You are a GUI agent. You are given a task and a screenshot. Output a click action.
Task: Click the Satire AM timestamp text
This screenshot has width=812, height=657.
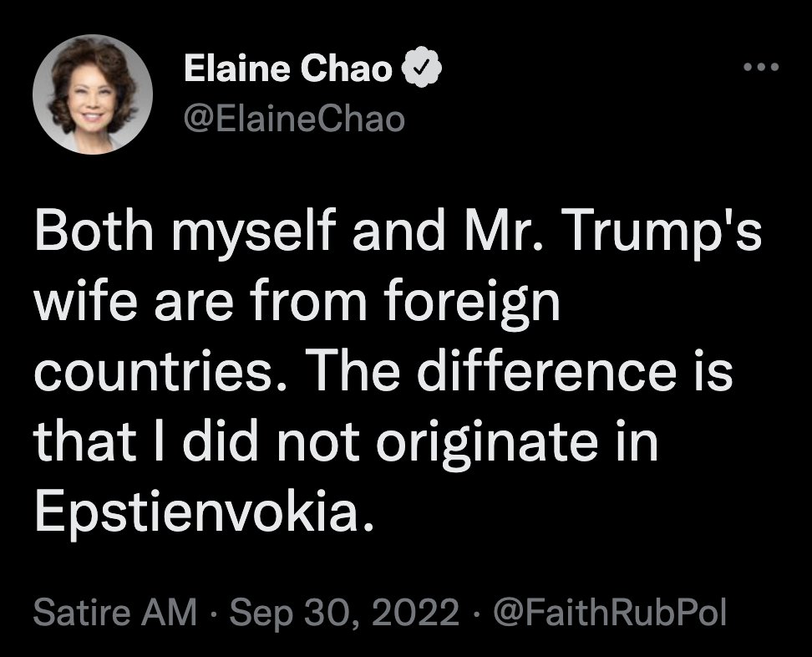[115, 612]
